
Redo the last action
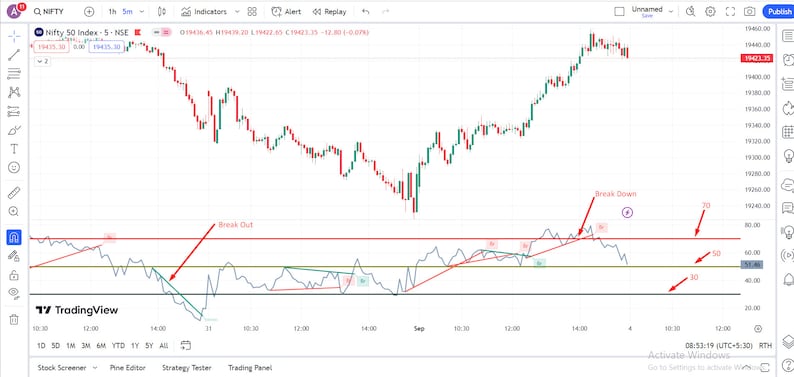[x=386, y=11]
